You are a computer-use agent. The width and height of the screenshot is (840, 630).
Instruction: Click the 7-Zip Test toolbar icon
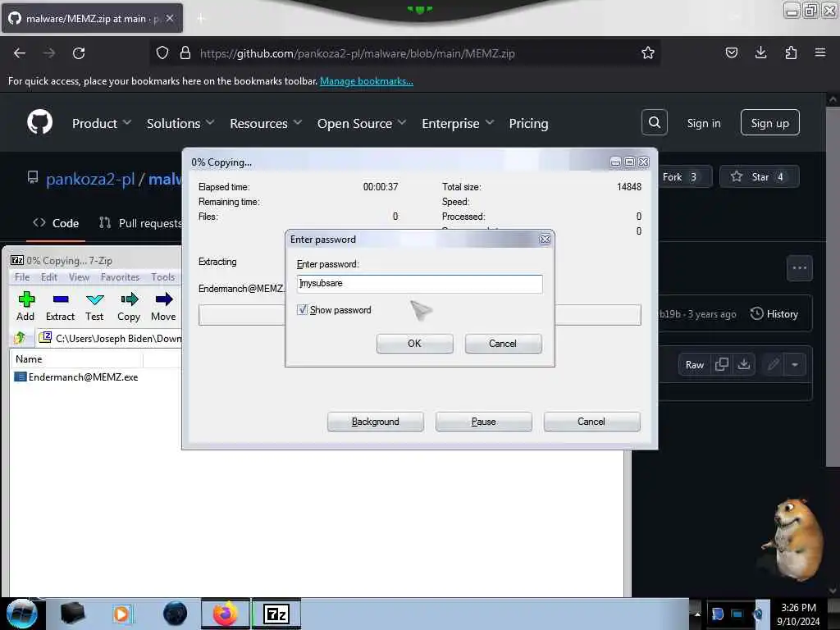point(94,306)
